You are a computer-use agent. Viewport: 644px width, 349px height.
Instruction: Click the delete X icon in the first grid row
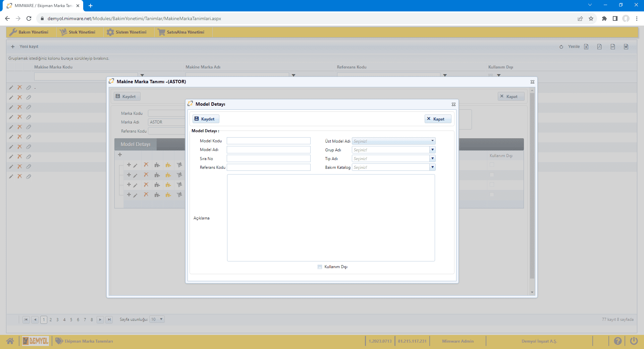pos(20,88)
